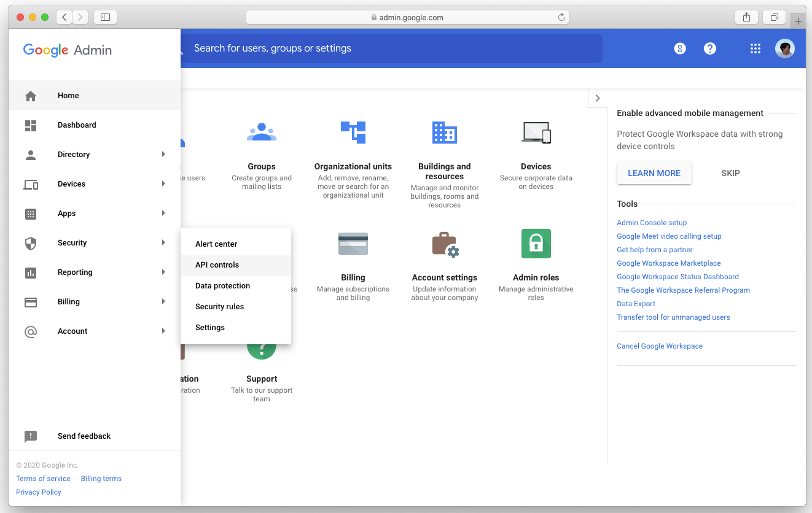Open the Buildings and resources icon
Image resolution: width=812 pixels, height=513 pixels.
click(x=445, y=132)
